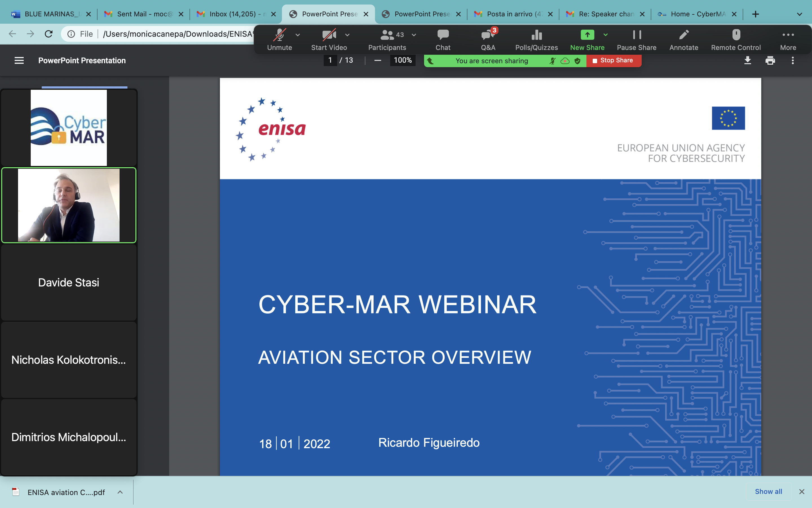Click the 'Ricardo Figueiredo' name on the slide
Image resolution: width=812 pixels, height=508 pixels.
[x=429, y=443]
